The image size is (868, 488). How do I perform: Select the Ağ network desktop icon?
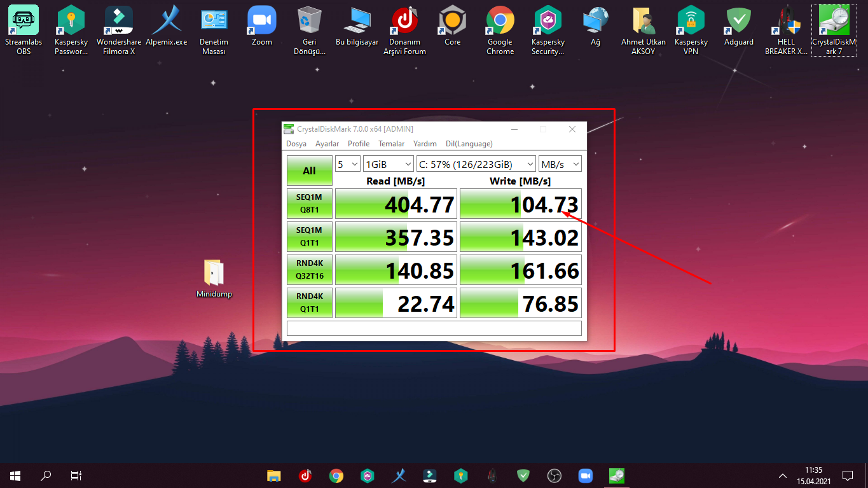pyautogui.click(x=595, y=27)
